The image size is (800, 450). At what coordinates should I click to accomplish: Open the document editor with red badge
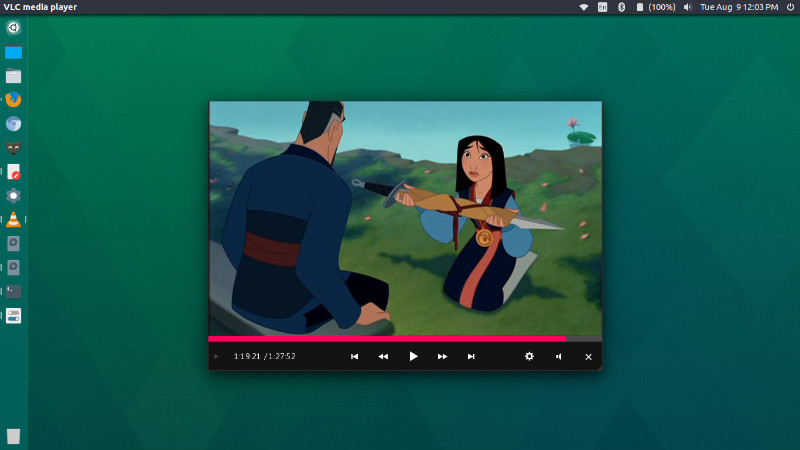13,172
